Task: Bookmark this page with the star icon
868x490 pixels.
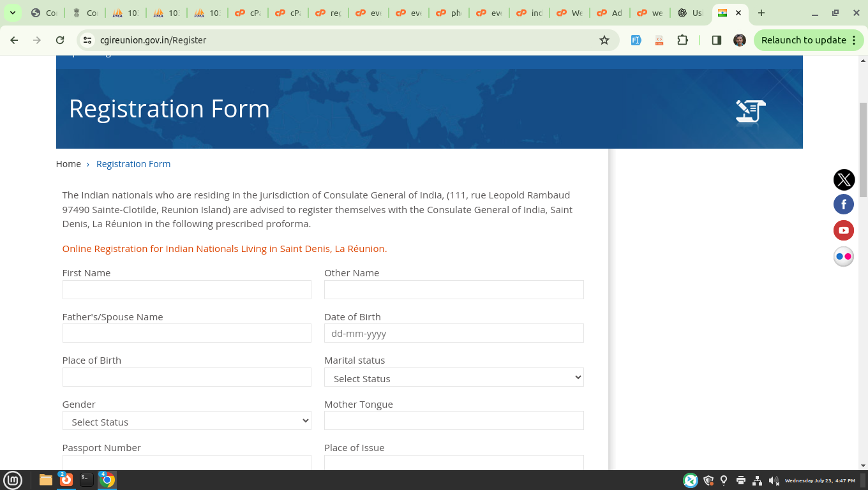Action: click(604, 40)
